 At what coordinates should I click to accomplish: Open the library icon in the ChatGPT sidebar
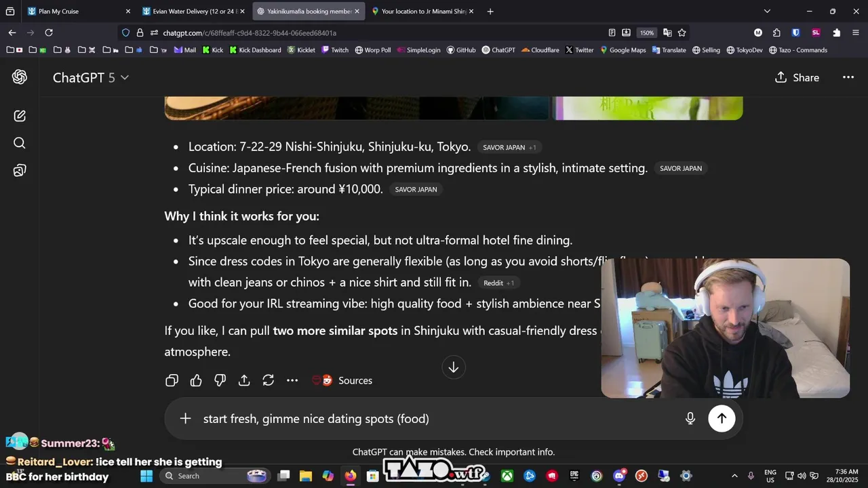[20, 171]
